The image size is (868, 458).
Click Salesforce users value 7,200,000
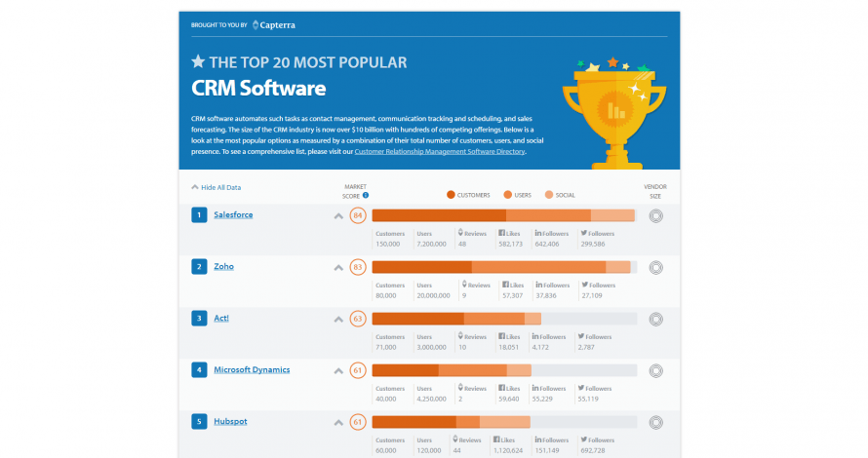431,244
